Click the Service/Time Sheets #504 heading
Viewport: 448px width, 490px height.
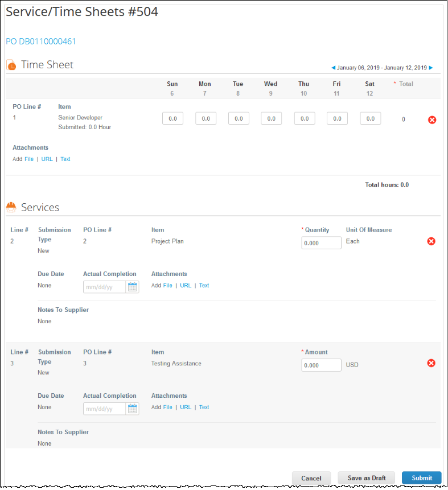tap(82, 12)
